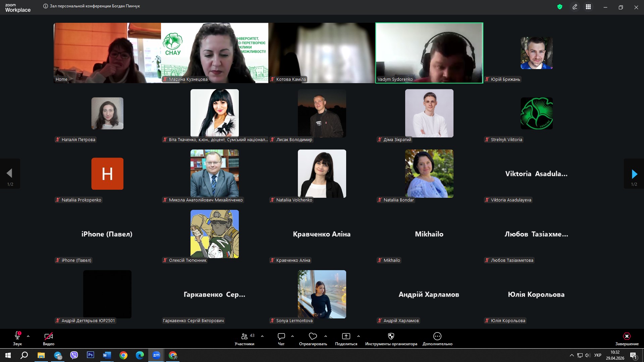Click the Share screen icon
This screenshot has height=362, width=644.
tap(346, 336)
